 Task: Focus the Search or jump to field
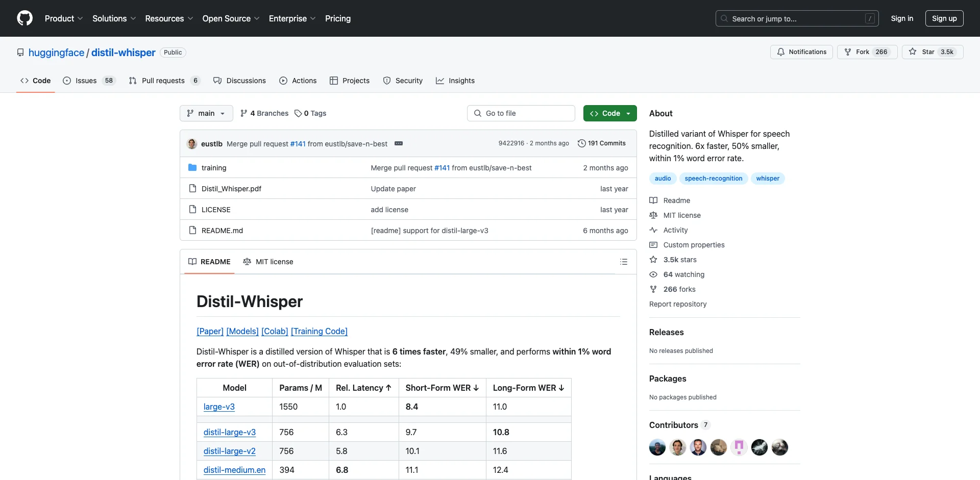pyautogui.click(x=797, y=18)
